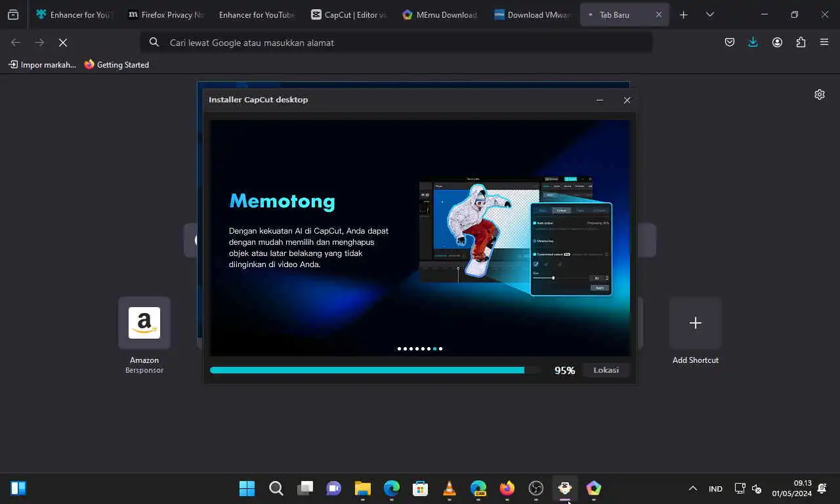This screenshot has height=504, width=840.
Task: Open the Firefox hamburger application menu
Action: [x=824, y=42]
